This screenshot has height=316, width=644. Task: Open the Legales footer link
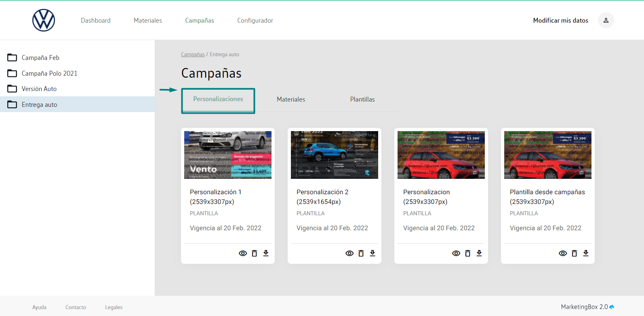pyautogui.click(x=114, y=307)
